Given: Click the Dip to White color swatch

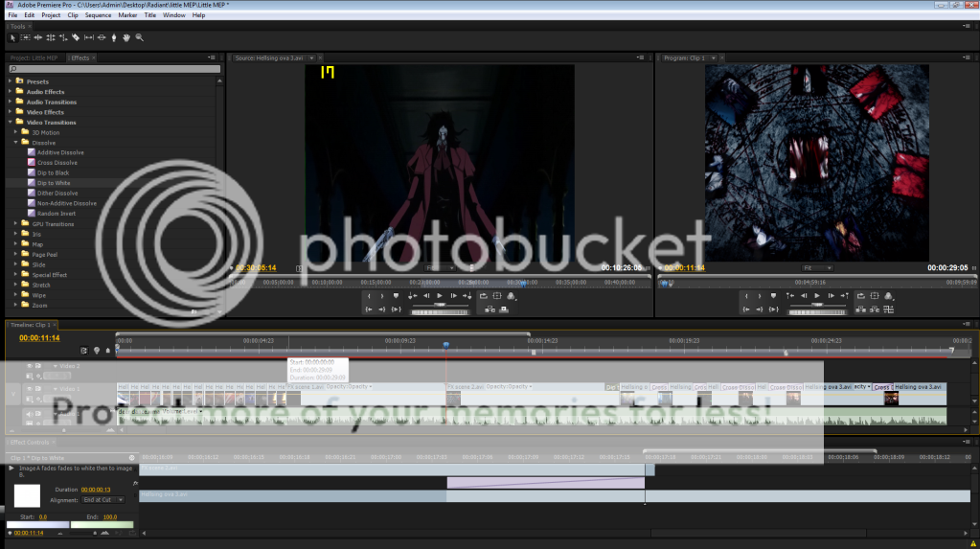Looking at the screenshot, I should point(27,496).
